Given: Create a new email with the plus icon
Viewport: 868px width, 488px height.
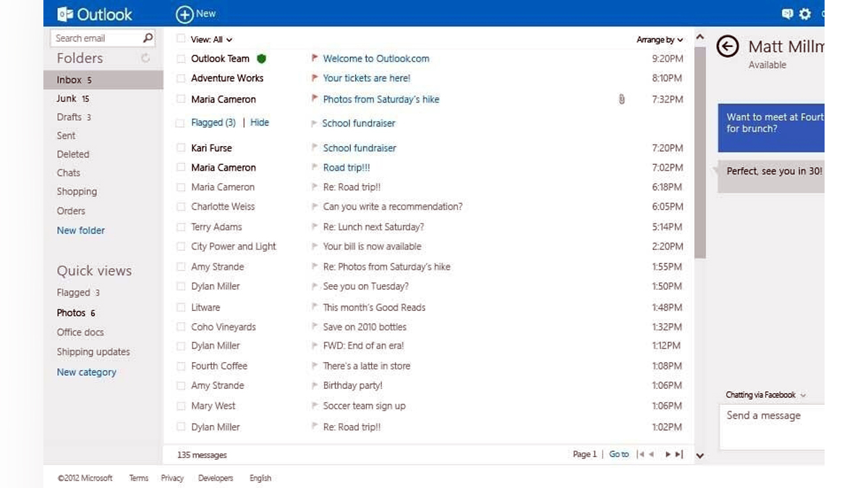Looking at the screenshot, I should [x=184, y=14].
